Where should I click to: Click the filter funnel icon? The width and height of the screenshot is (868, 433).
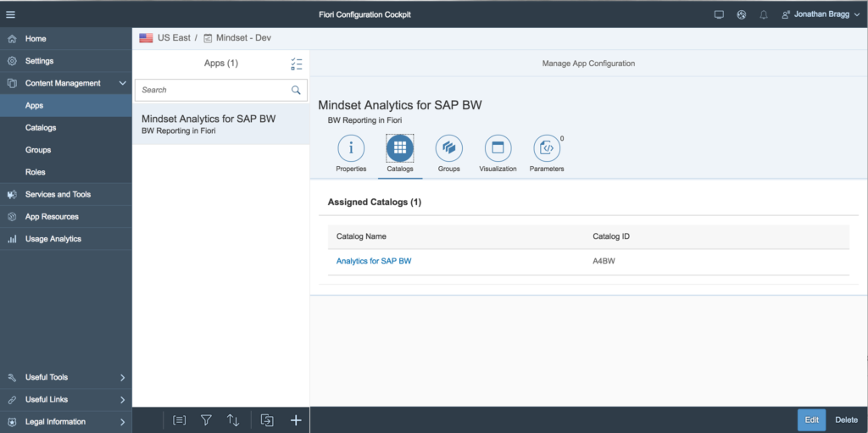[206, 420]
